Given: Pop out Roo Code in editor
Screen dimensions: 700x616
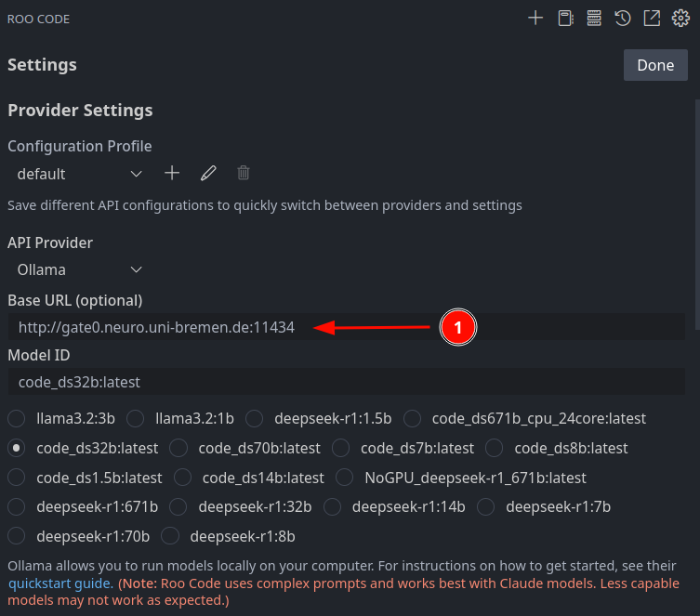Looking at the screenshot, I should point(652,19).
